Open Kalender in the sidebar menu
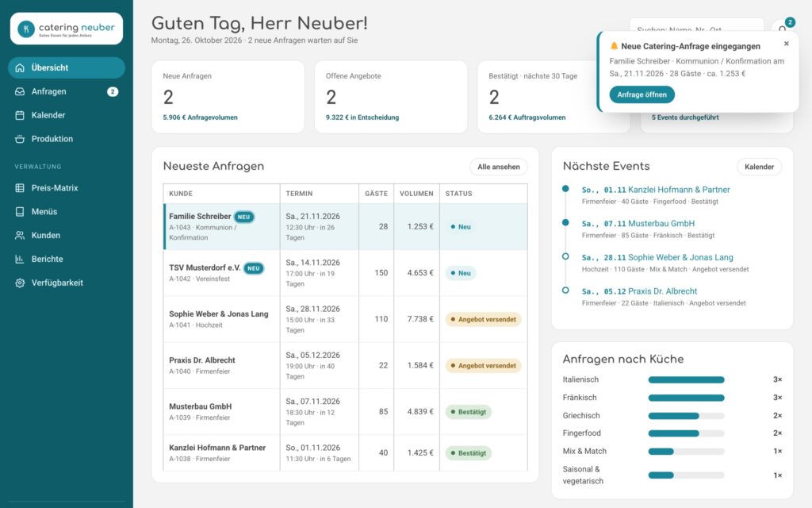 click(x=67, y=115)
